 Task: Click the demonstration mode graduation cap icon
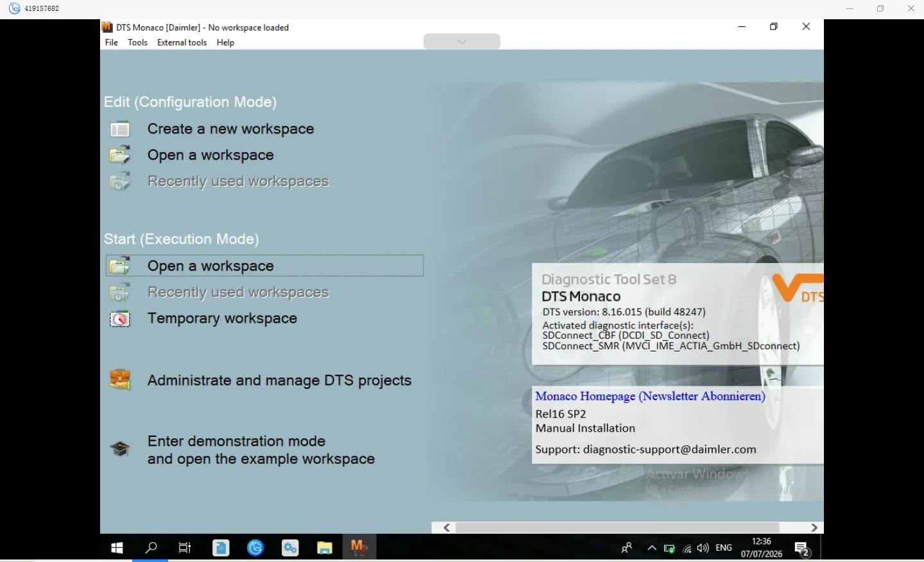(120, 449)
